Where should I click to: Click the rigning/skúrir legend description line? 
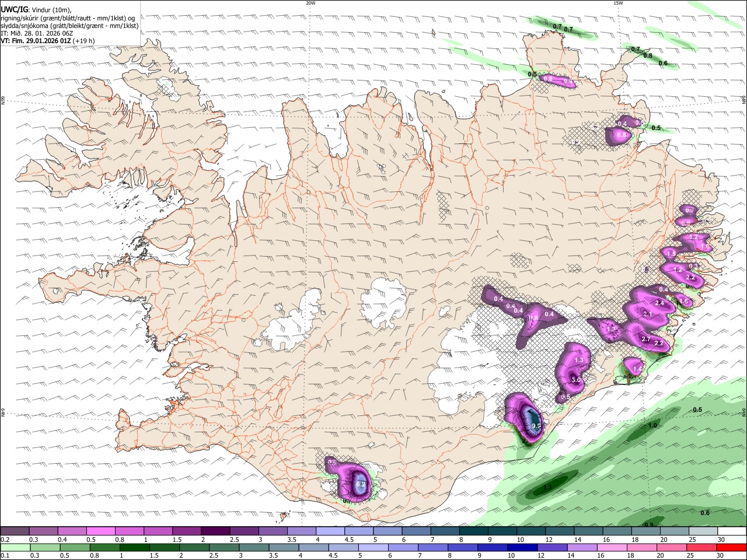click(67, 17)
